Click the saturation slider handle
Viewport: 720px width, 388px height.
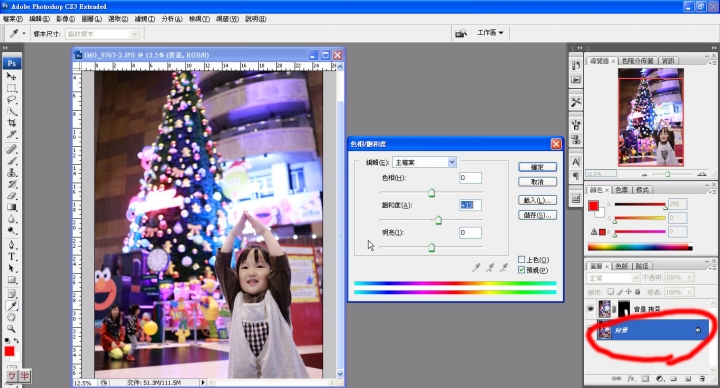click(x=438, y=220)
